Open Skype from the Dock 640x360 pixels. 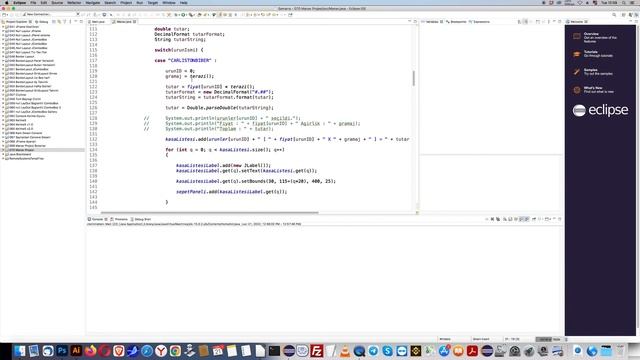pos(387,351)
